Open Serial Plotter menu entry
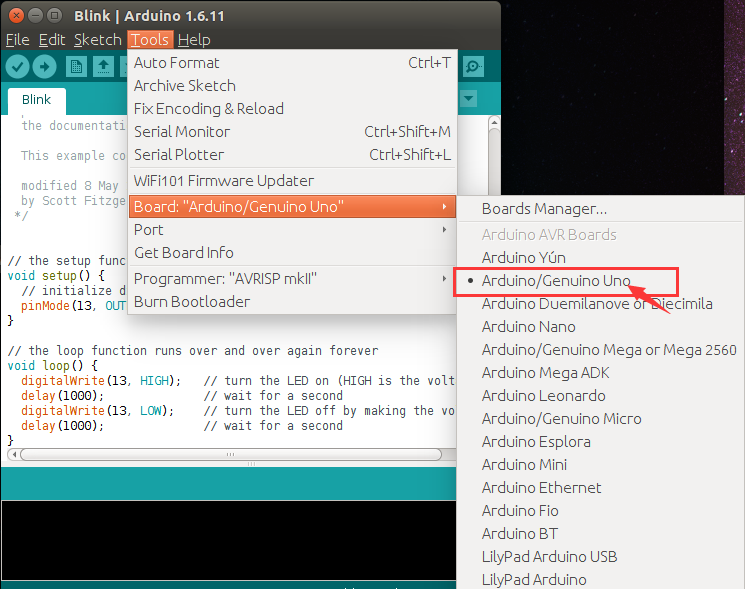The width and height of the screenshot is (745, 589). [x=292, y=154]
